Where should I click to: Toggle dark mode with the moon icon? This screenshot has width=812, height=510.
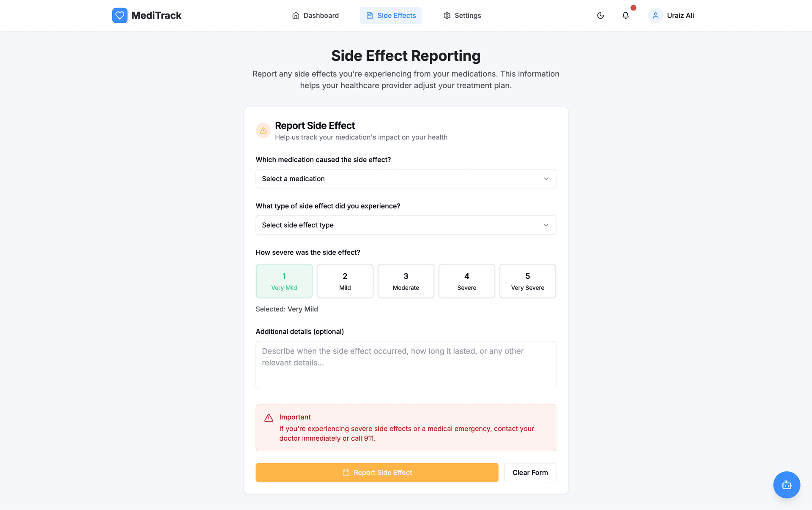point(600,16)
